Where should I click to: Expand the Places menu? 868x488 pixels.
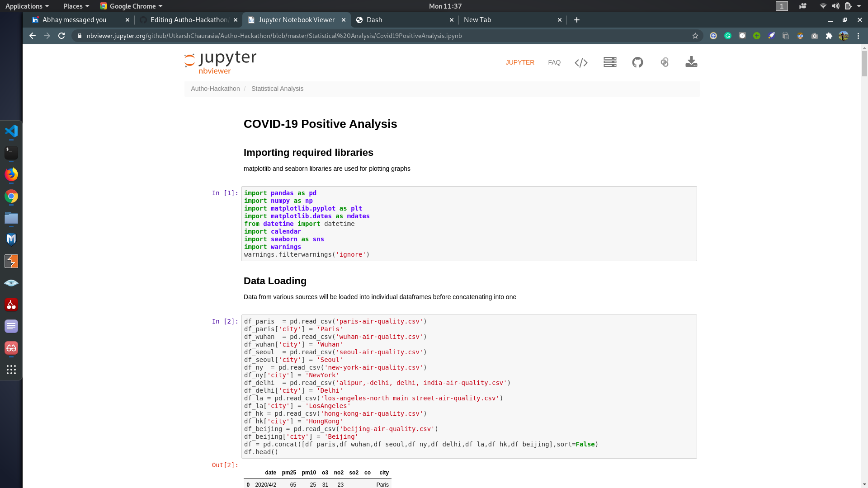tap(76, 6)
